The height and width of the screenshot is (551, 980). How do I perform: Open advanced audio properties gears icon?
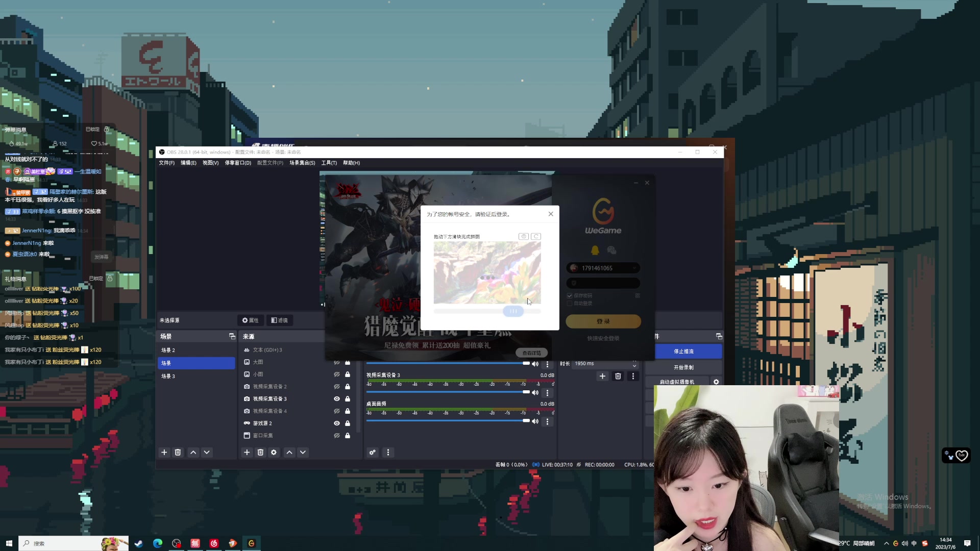click(373, 453)
